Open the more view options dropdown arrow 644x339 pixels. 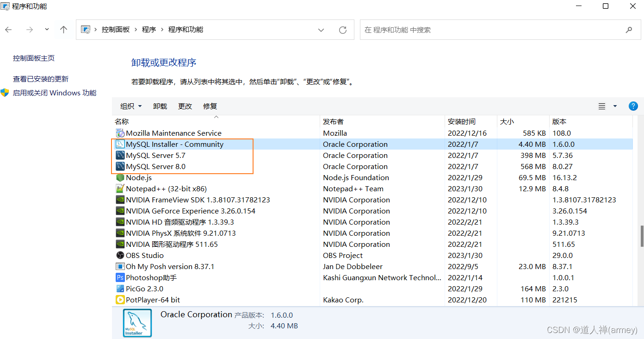point(615,107)
